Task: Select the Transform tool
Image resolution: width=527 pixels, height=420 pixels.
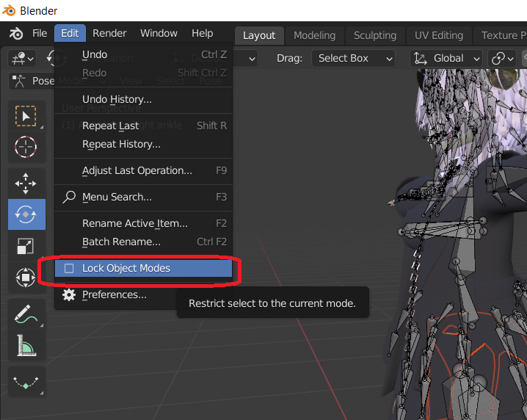Action: [x=26, y=278]
